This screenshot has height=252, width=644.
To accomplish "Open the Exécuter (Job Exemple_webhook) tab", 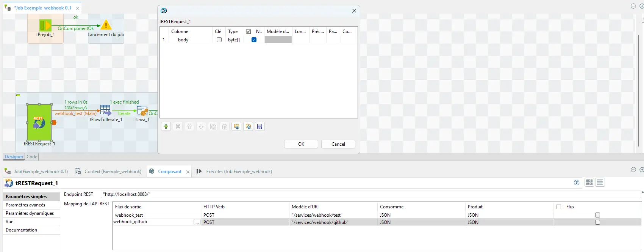I will 234,172.
